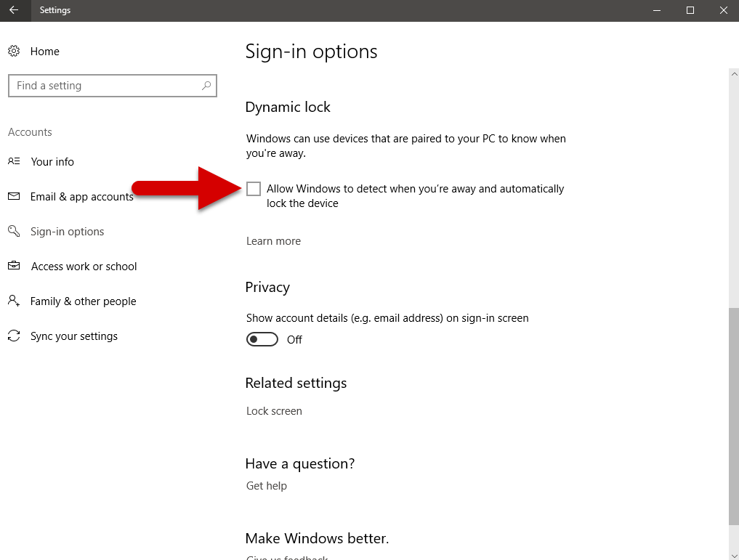
Task: Click the 'Show account details' label text
Action: click(387, 318)
